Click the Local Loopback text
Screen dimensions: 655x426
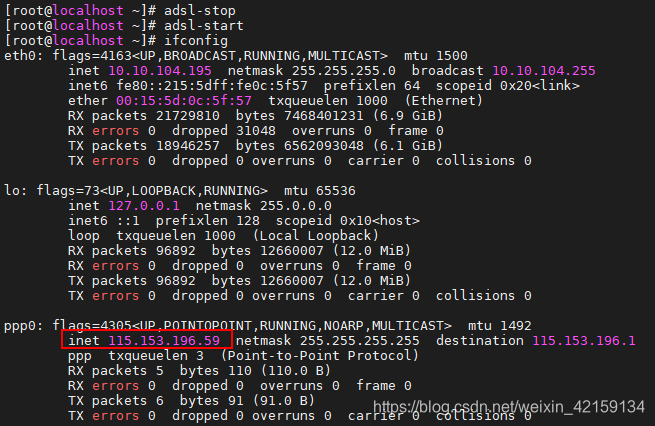tap(315, 236)
